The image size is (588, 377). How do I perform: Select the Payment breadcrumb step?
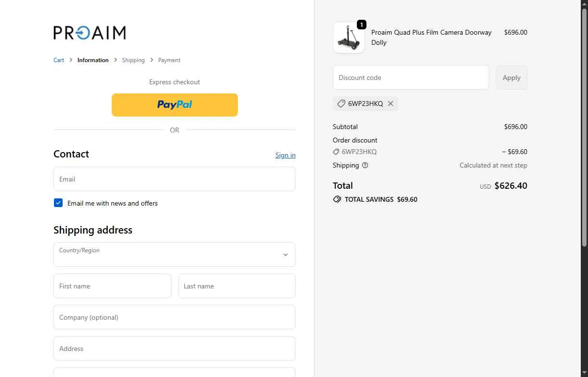170,60
